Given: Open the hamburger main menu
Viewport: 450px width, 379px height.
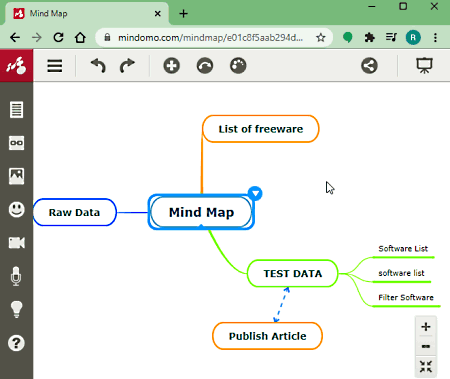Looking at the screenshot, I should point(55,66).
